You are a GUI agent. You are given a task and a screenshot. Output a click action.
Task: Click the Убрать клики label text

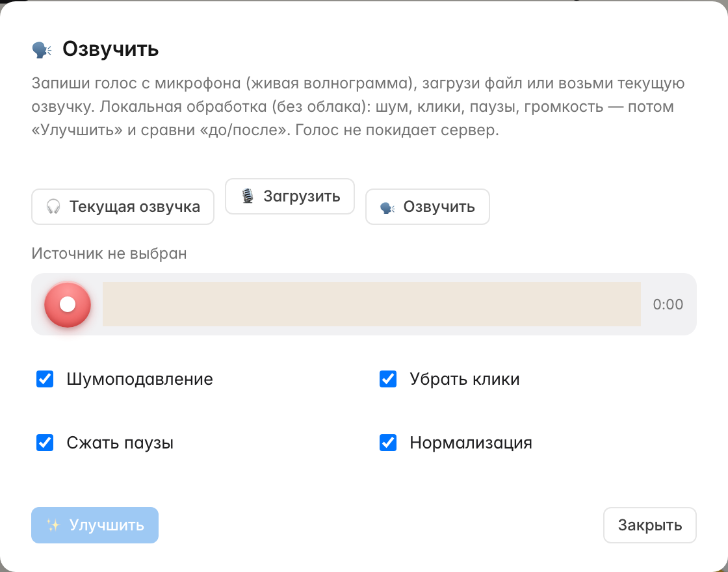point(465,380)
